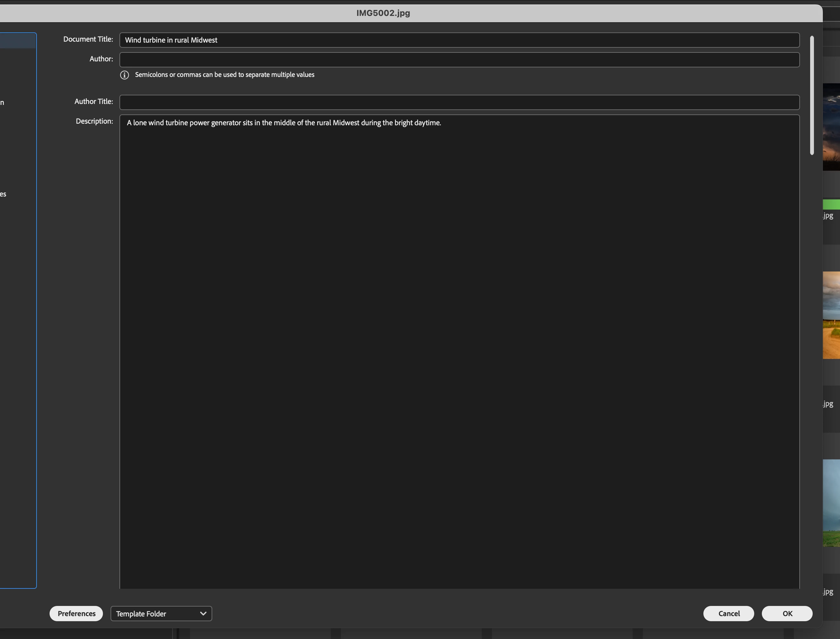Viewport: 840px width, 639px height.
Task: Click the IMG5002.jpg dialog title bar
Action: pos(383,13)
